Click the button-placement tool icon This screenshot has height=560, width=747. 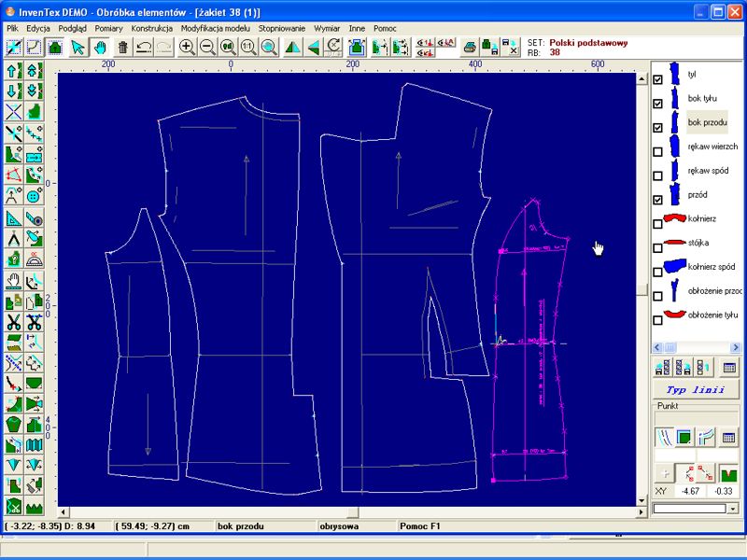[x=34, y=195]
